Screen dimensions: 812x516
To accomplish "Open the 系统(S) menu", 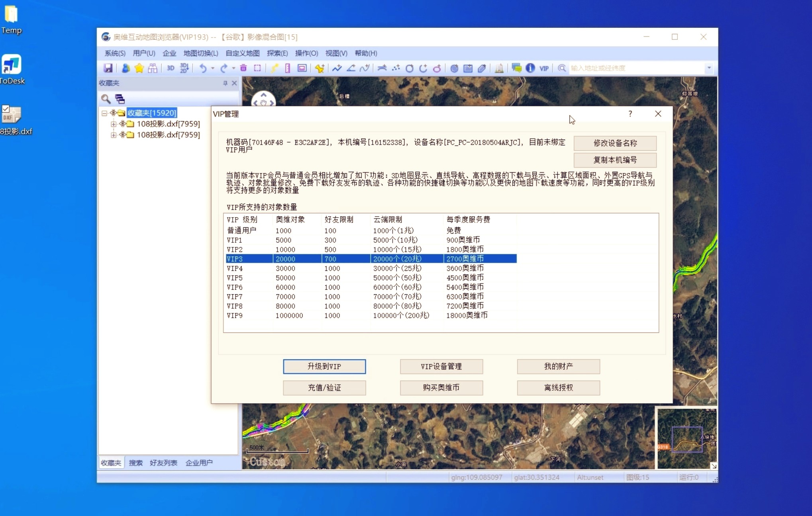I will 115,53.
